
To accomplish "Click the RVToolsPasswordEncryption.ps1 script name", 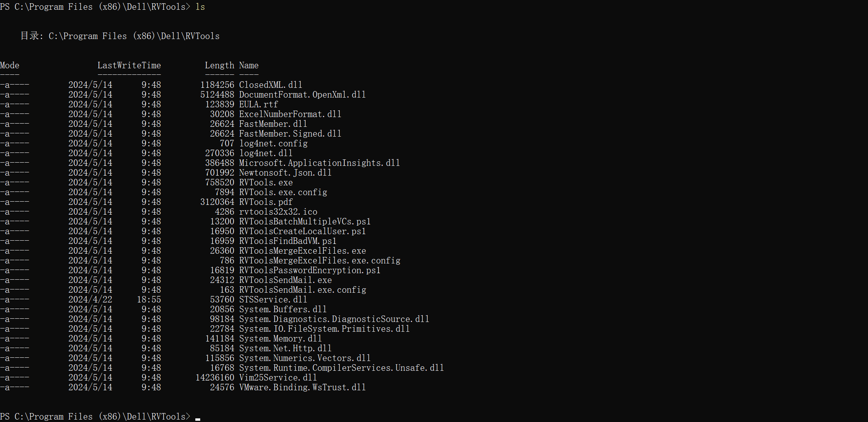I will click(x=310, y=270).
